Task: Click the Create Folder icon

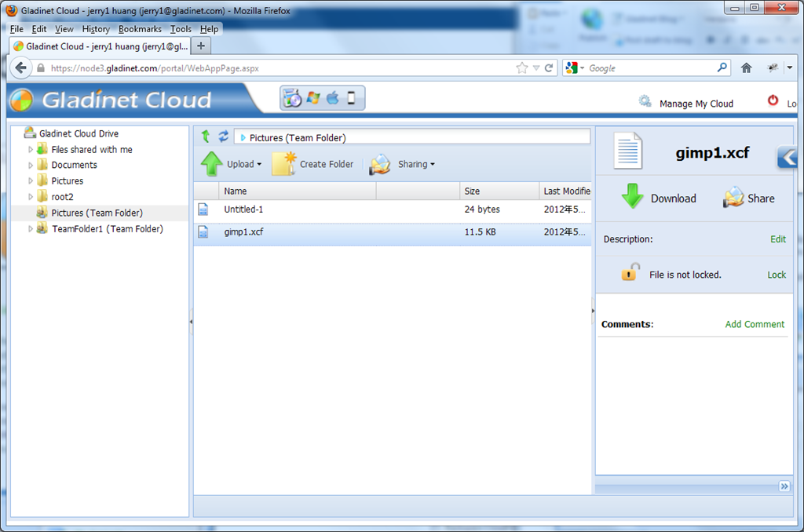Action: pos(284,164)
